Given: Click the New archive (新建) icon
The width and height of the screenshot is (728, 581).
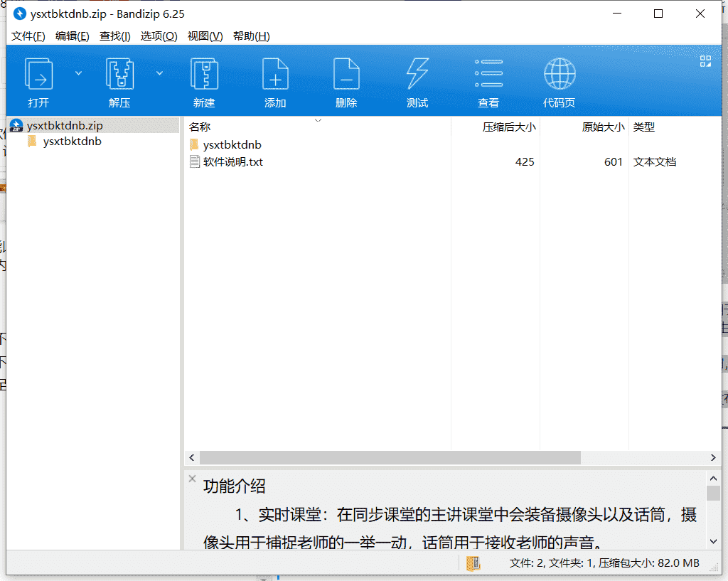Looking at the screenshot, I should pos(204,74).
